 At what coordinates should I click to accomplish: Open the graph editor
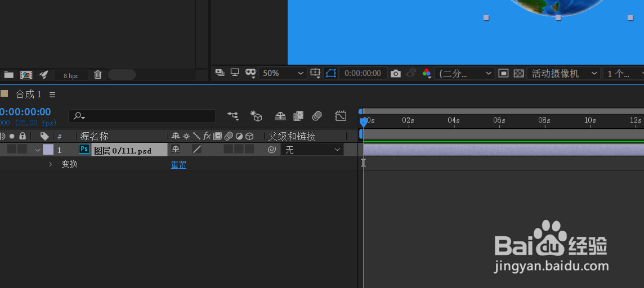[341, 116]
